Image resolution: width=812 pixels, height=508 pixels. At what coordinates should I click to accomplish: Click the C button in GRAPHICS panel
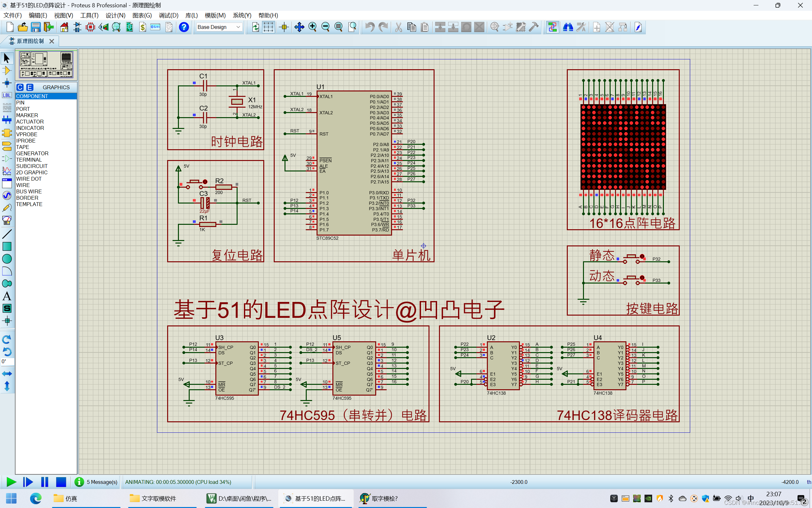pos(20,87)
